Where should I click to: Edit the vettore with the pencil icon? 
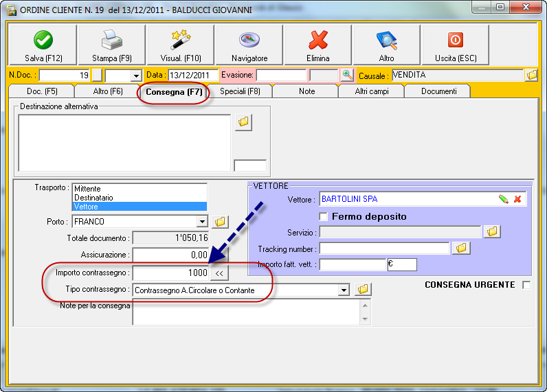pos(504,199)
